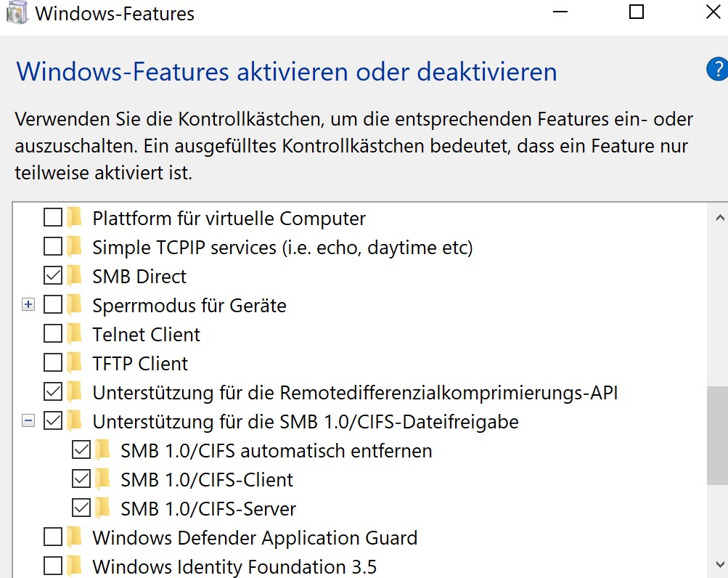Screen dimensions: 728x578
Task: Open the blue help question mark icon
Action: coord(718,69)
